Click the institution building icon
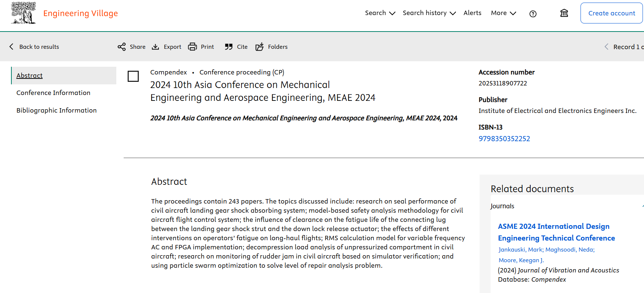 tap(564, 13)
